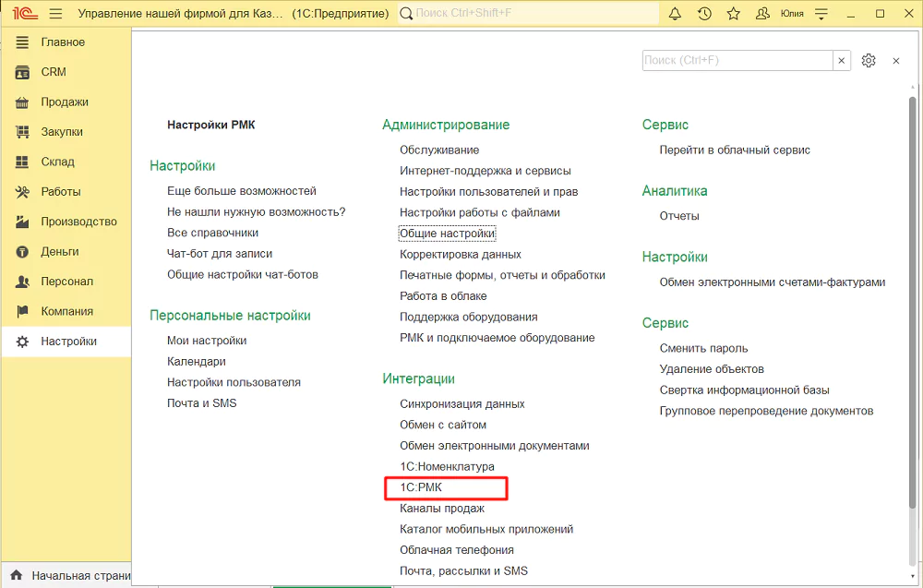Screen dimensions: 923x588
Task: Click the Производство factory icon
Action: tap(22, 222)
